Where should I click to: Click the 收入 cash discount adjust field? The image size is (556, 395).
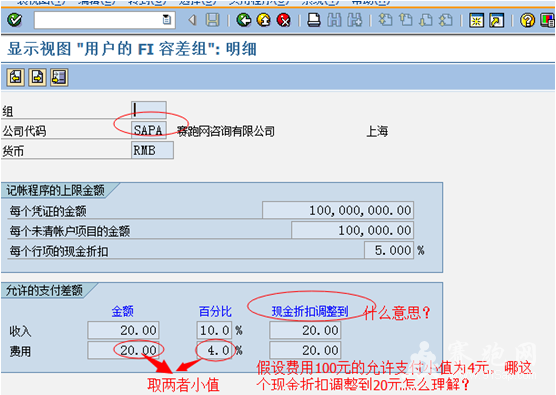click(305, 330)
